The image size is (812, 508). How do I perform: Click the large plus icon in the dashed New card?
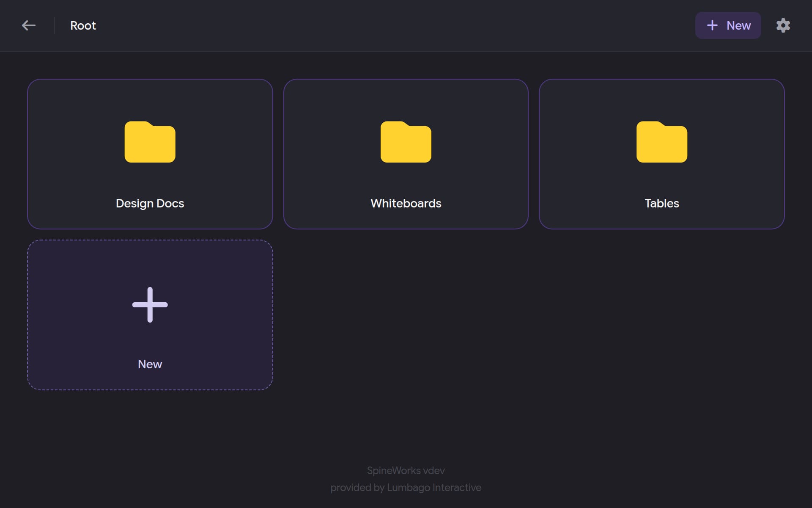[x=150, y=305]
